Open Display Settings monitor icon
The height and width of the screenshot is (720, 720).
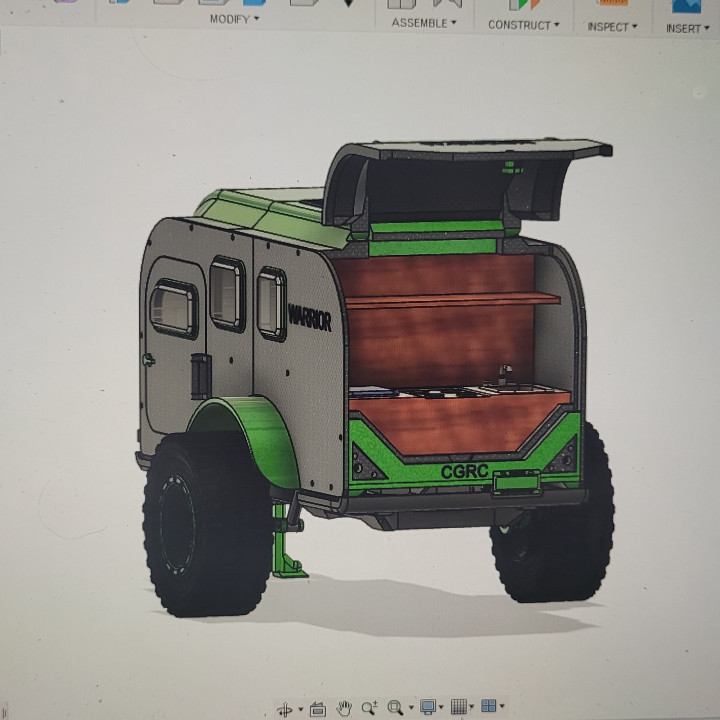coord(428,707)
